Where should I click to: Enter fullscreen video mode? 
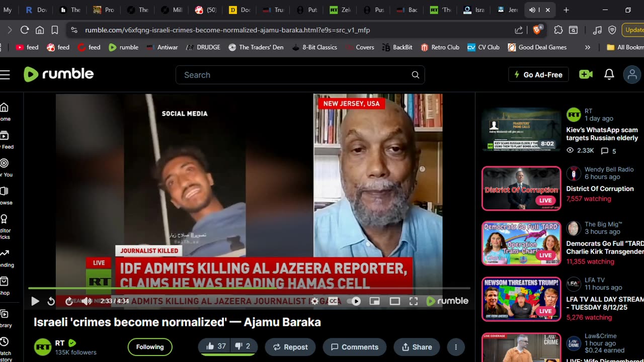tap(414, 301)
